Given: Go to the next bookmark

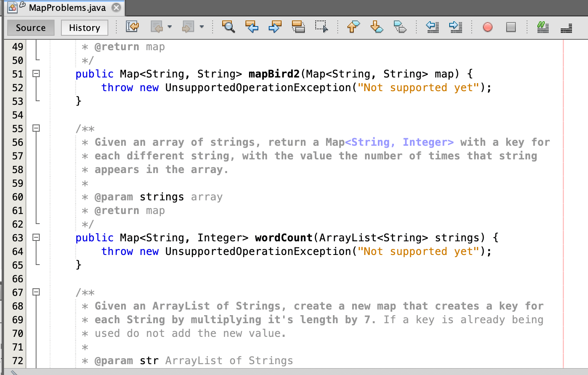Looking at the screenshot, I should point(377,27).
